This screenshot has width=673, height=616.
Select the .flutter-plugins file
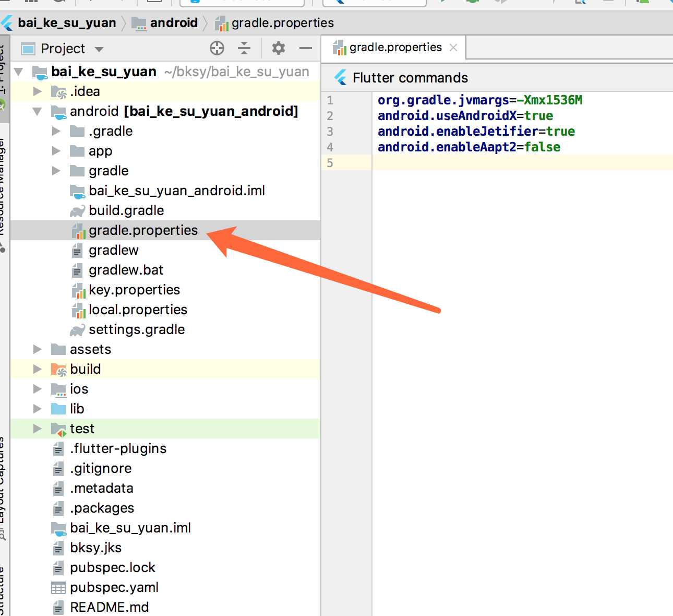118,448
